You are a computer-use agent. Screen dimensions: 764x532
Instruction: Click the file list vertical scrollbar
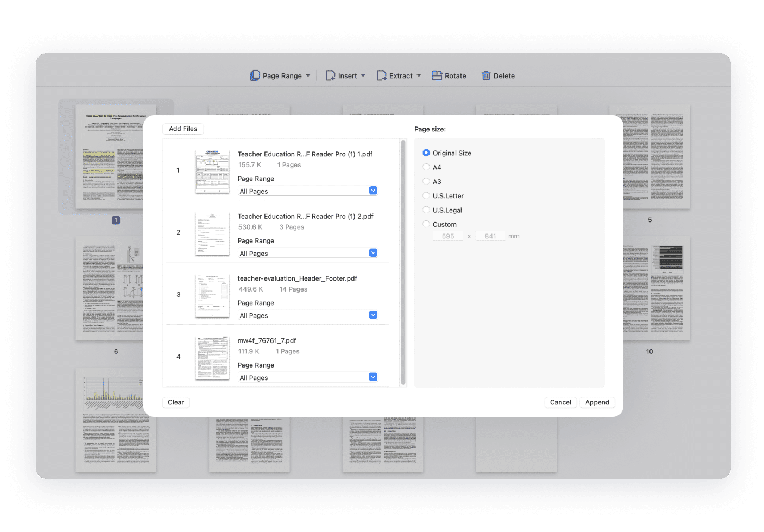[x=403, y=261]
